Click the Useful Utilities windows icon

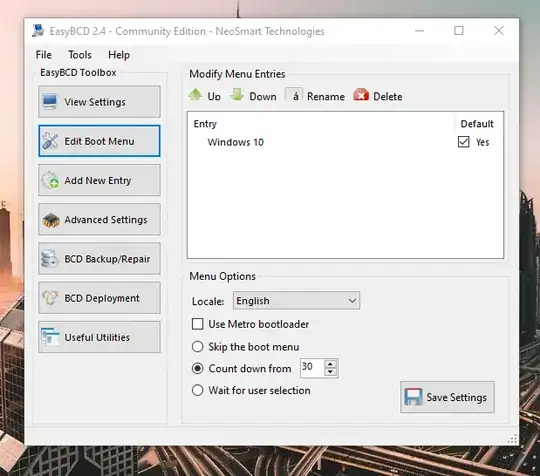tap(50, 337)
